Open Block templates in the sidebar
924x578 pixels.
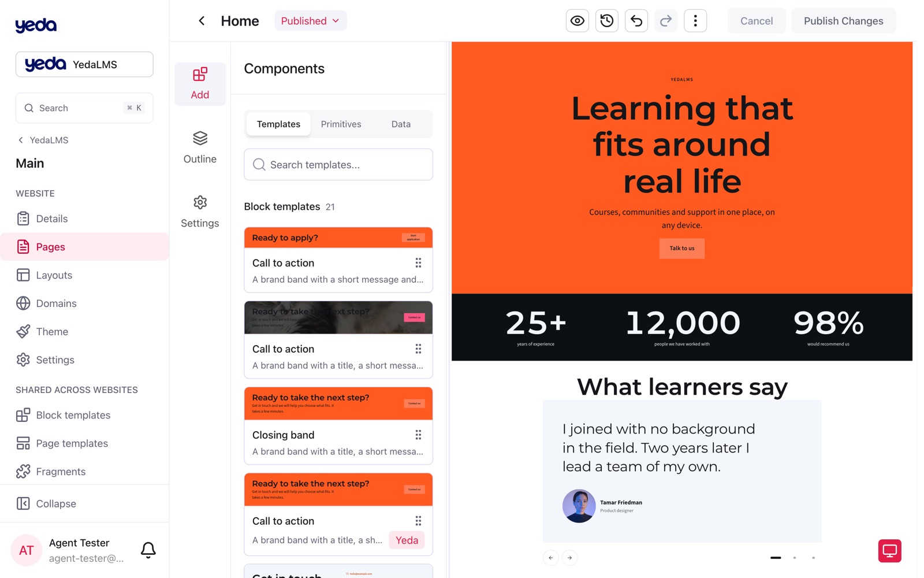point(84,415)
